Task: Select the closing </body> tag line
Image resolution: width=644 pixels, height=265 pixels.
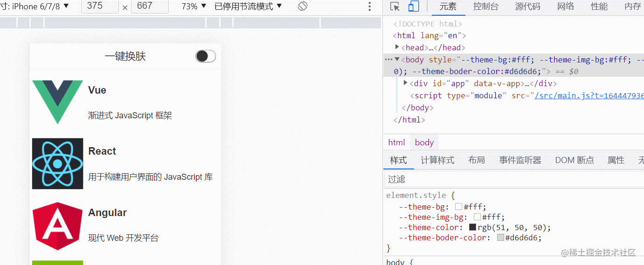Action: pyautogui.click(x=418, y=108)
